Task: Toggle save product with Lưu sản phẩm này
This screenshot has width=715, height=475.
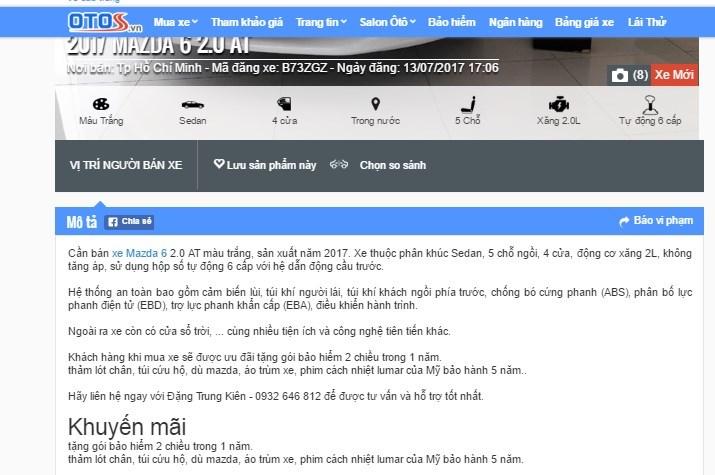Action: [265, 164]
